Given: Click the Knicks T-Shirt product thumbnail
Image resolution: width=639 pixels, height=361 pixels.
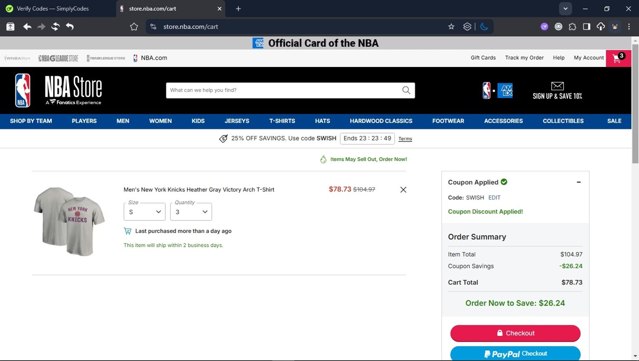Looking at the screenshot, I should [69, 221].
